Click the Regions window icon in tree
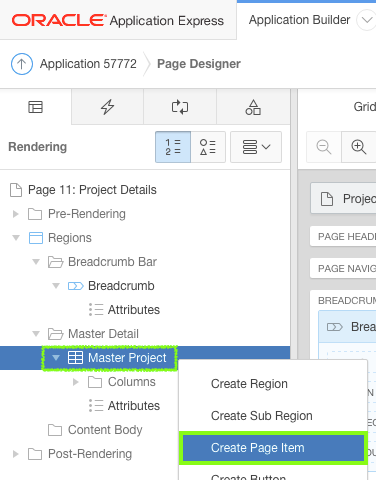The image size is (376, 480). [x=36, y=238]
